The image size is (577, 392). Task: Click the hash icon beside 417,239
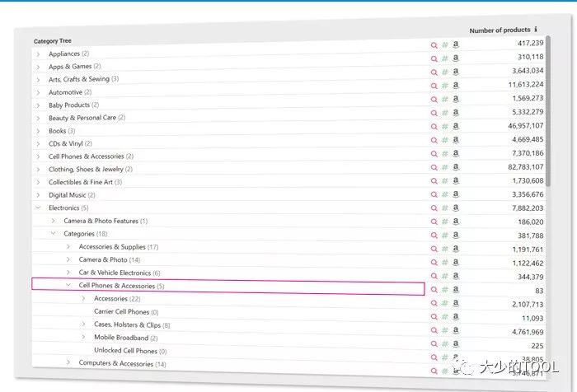[x=445, y=44]
